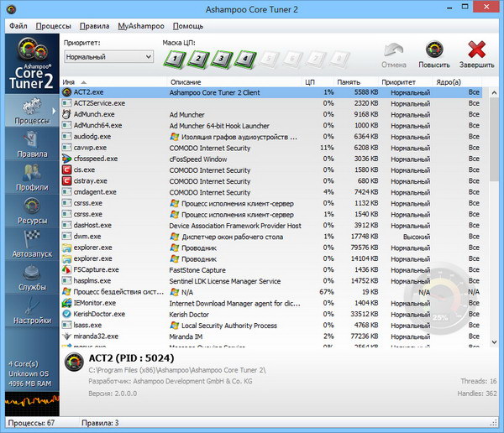
Task: Toggle CPU core 4 mask
Action: [x=245, y=58]
